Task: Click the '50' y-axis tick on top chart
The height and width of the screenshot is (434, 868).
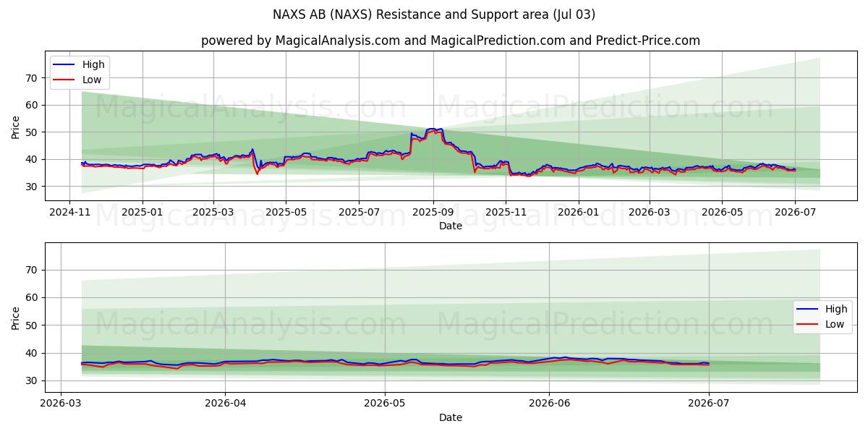Action: coord(32,132)
